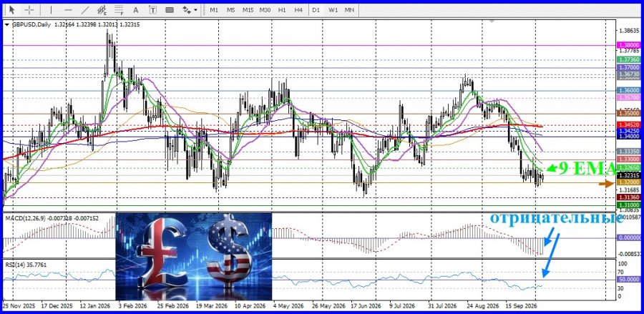Screen dimensions: 644x314
Task: Click the GBPUSD,Daily chart title text
Action: [31, 24]
